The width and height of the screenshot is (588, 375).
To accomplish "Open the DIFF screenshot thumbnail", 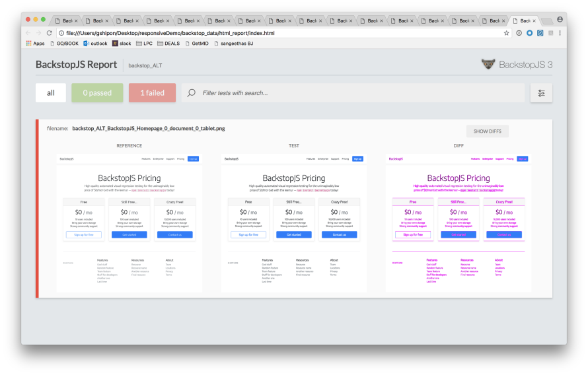I will (x=459, y=222).
